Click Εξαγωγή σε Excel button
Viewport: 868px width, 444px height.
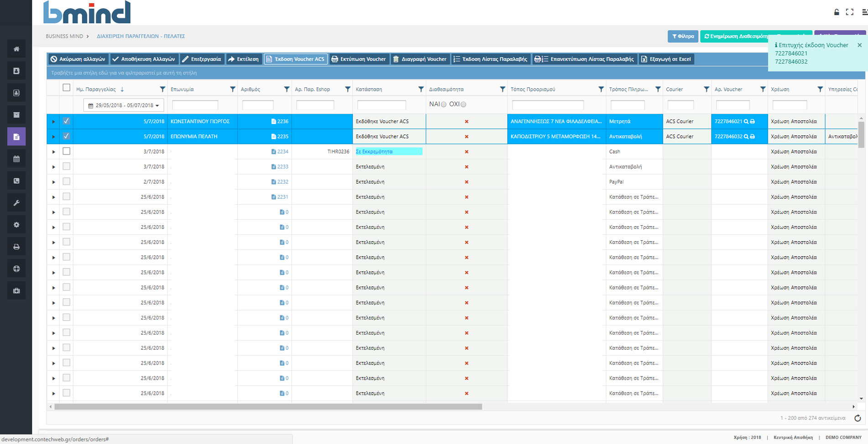(x=666, y=59)
